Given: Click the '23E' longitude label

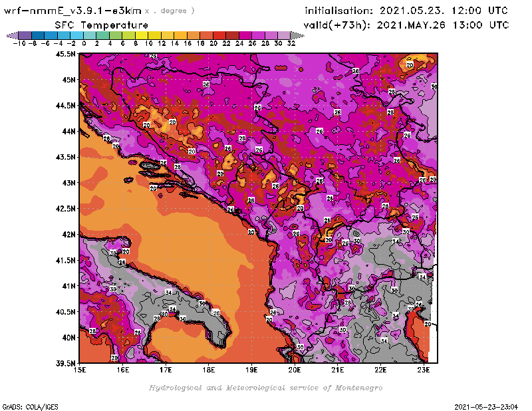Looking at the screenshot, I should click(424, 370).
